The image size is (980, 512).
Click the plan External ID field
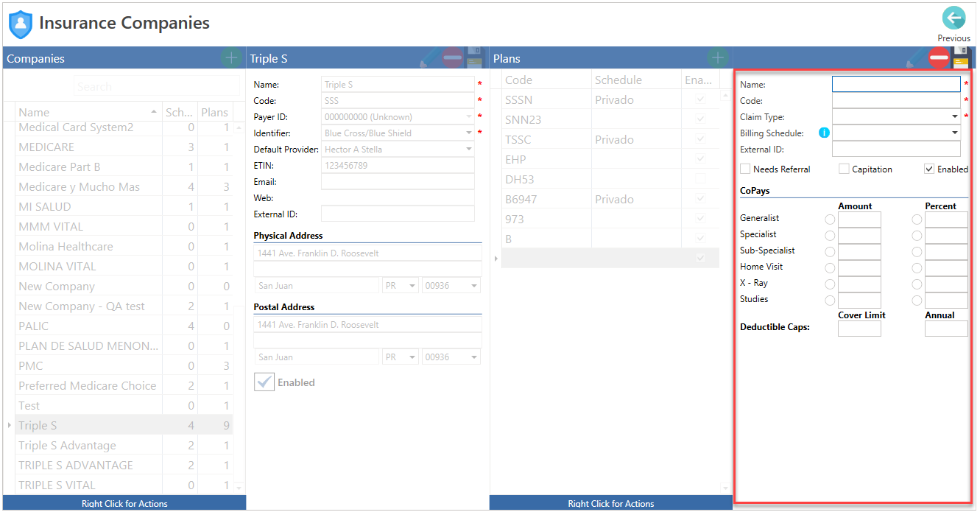[x=896, y=149]
